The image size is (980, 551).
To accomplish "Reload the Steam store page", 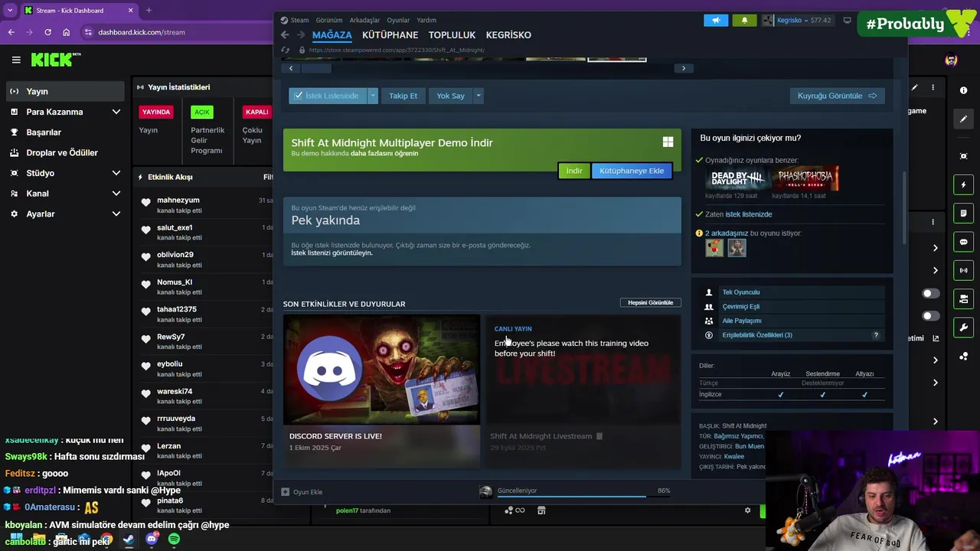I will (x=286, y=51).
